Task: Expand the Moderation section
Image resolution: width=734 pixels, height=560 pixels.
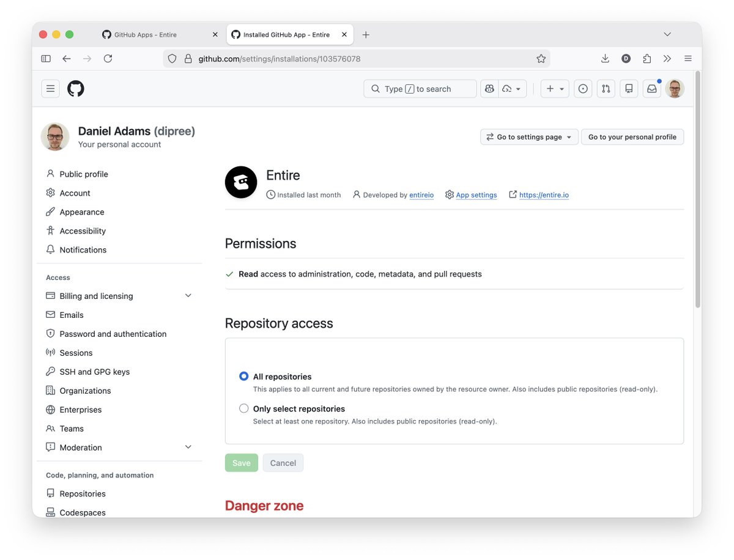Action: pyautogui.click(x=188, y=448)
